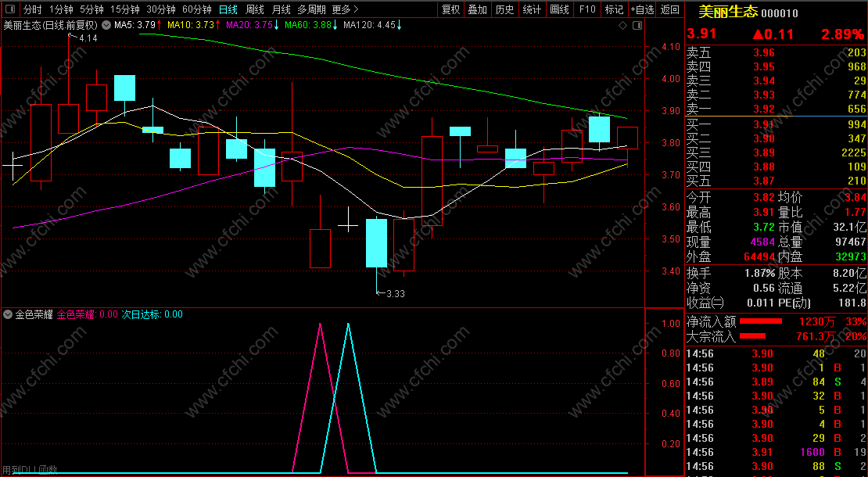The width and height of the screenshot is (868, 477).
Task: Open dropdown beside 美丽生态(日线.前复权)
Action: click(x=106, y=25)
